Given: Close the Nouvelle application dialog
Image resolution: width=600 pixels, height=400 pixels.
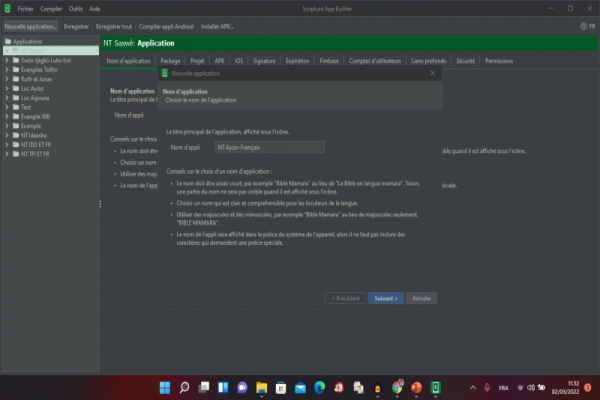Looking at the screenshot, I should (x=432, y=73).
